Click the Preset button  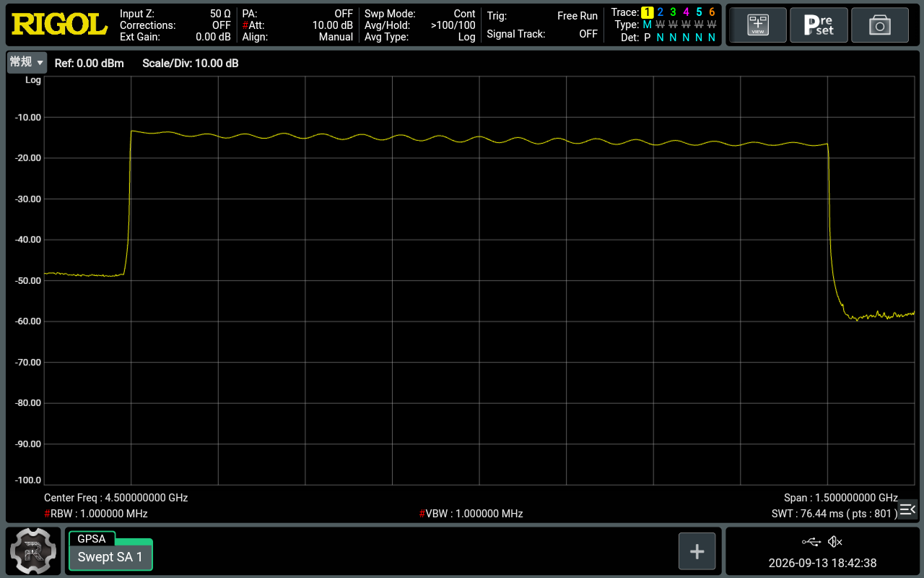coord(819,25)
